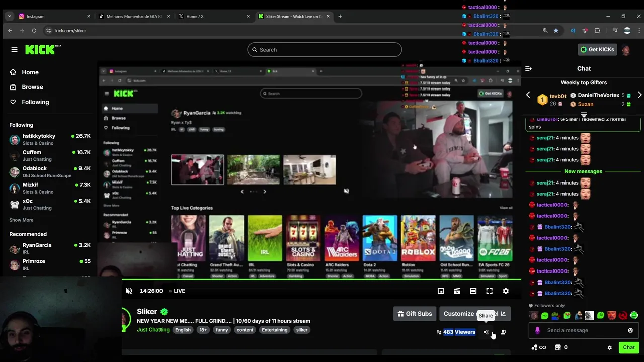Viewport: 644px width, 362px height.
Task: Open Primroze recommended channel
Action: click(x=50, y=264)
